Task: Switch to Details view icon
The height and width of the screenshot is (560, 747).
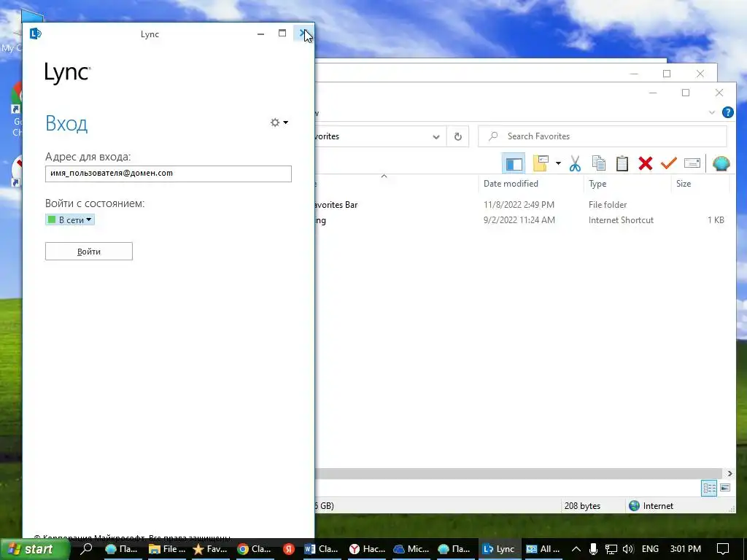Action: point(709,488)
